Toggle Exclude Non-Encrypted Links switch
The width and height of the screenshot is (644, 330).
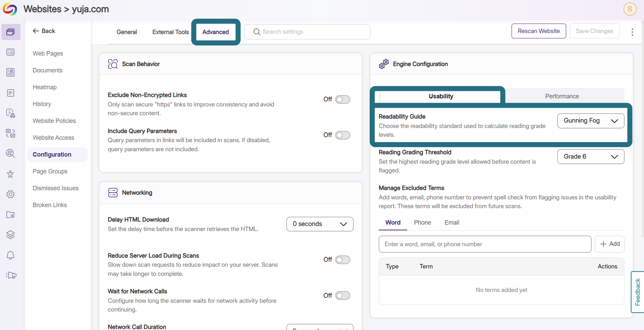pyautogui.click(x=343, y=99)
